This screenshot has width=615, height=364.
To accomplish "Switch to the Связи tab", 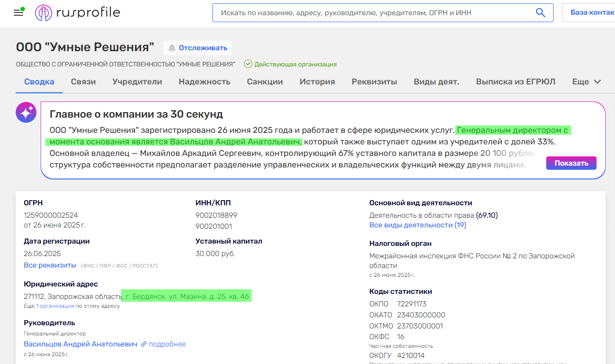I will (x=82, y=81).
